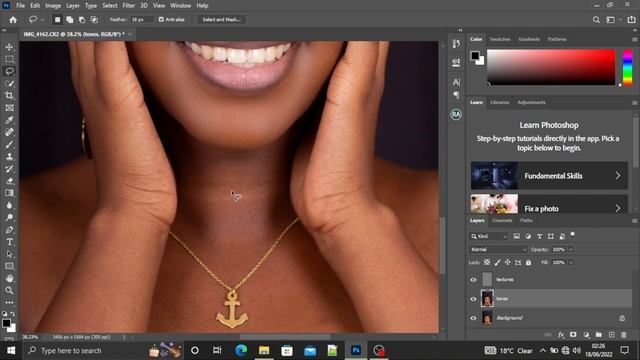The height and width of the screenshot is (360, 640).
Task: Create new fill or adjustment layer
Action: 586,335
